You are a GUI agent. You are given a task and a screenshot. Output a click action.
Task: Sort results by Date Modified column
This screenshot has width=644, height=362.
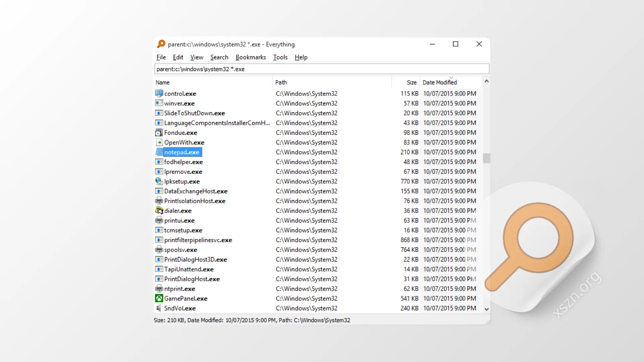click(439, 82)
